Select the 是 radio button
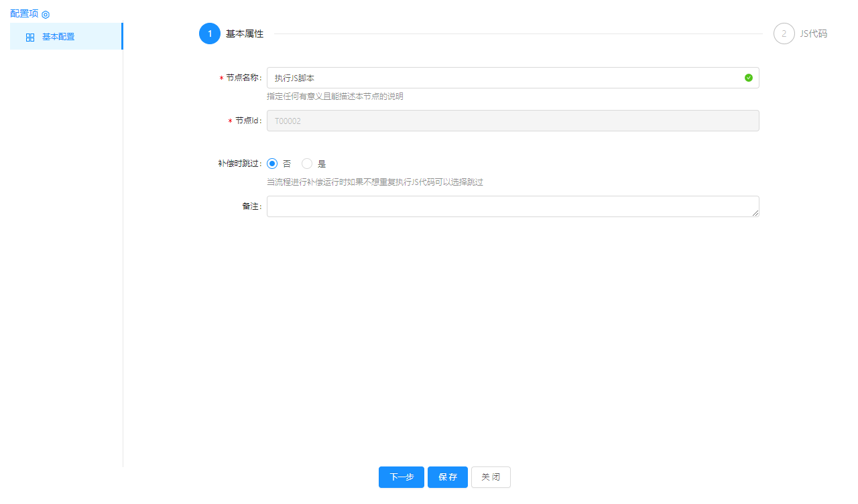 click(x=307, y=164)
